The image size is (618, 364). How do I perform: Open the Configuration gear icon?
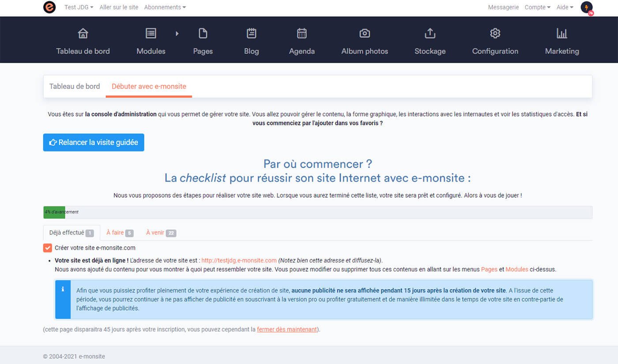pyautogui.click(x=495, y=33)
